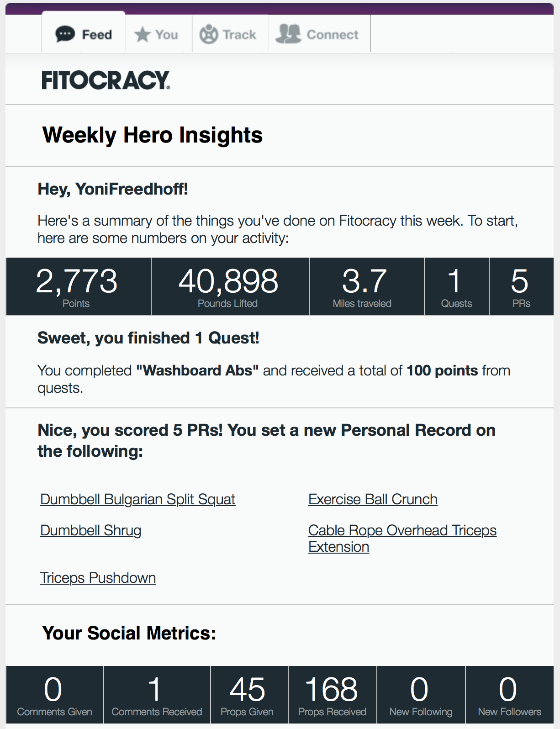Click the New Followers count tile

[x=509, y=695]
